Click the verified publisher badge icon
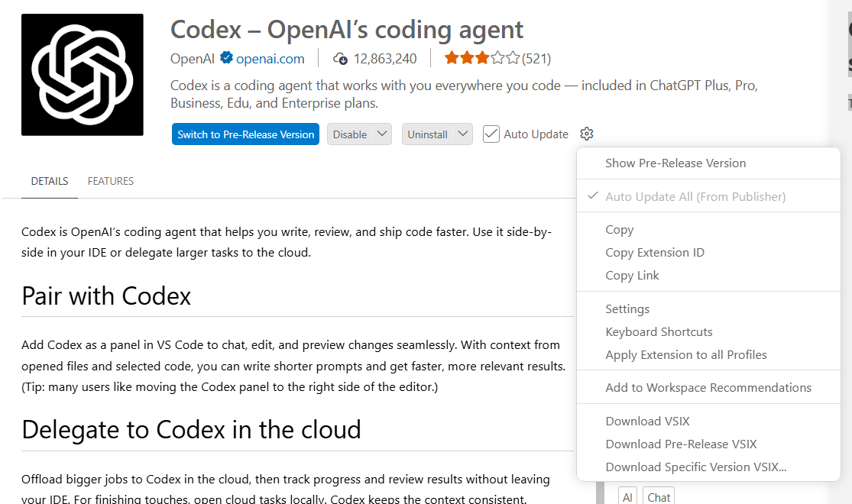 [x=226, y=57]
